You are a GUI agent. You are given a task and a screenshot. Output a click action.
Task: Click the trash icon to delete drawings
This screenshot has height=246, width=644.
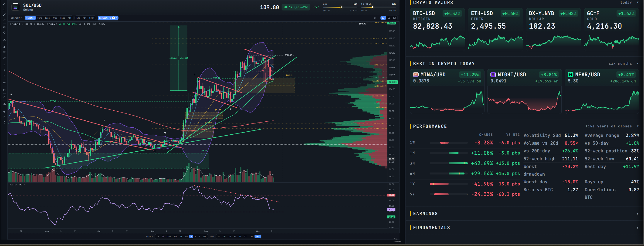4,122
